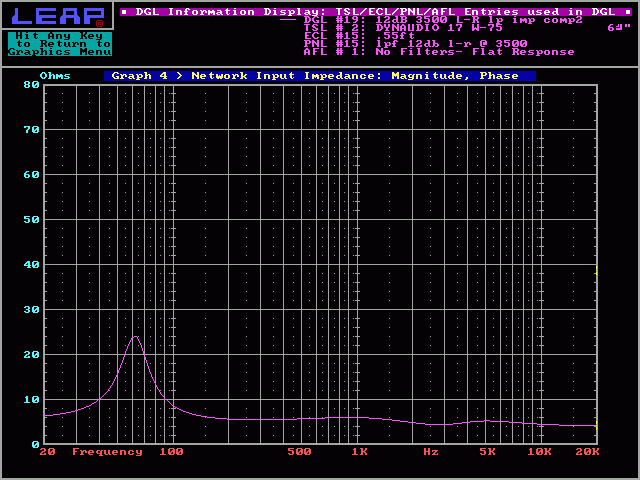The height and width of the screenshot is (480, 640).
Task: Click the DGL #19 12dB 3500 L-R line
Action: tap(443, 20)
